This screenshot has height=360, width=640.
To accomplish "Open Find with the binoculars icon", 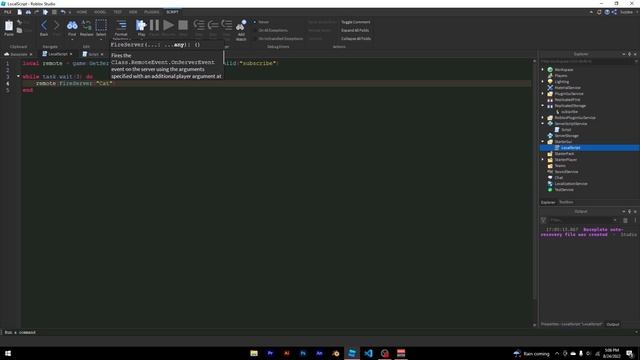I will click(72, 25).
